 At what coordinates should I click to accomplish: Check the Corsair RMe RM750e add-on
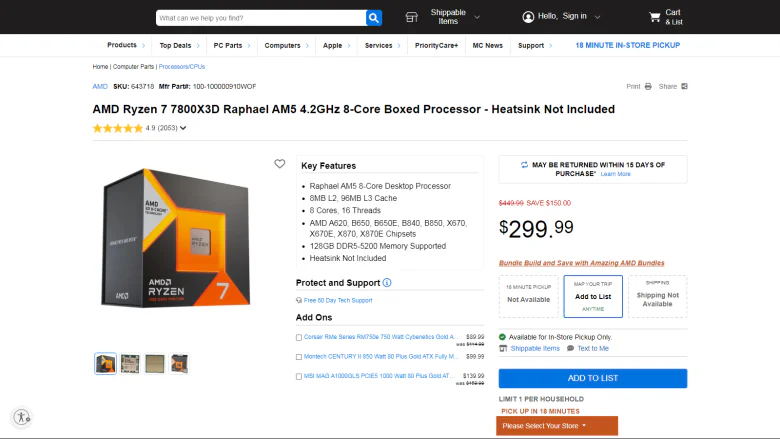(x=299, y=338)
